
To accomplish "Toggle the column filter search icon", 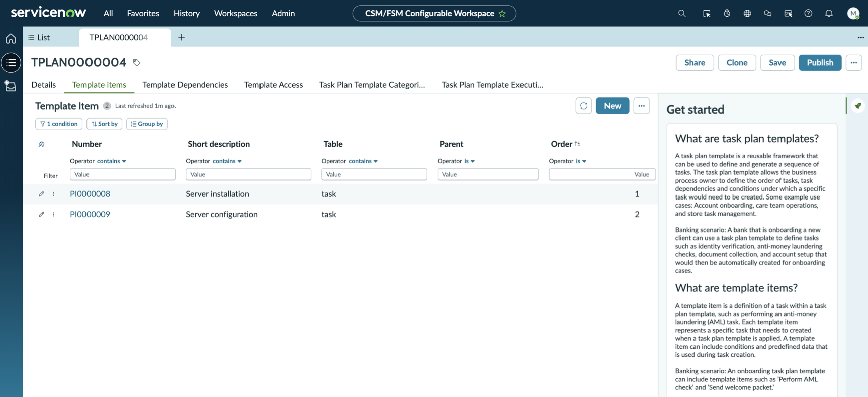I will coord(42,144).
